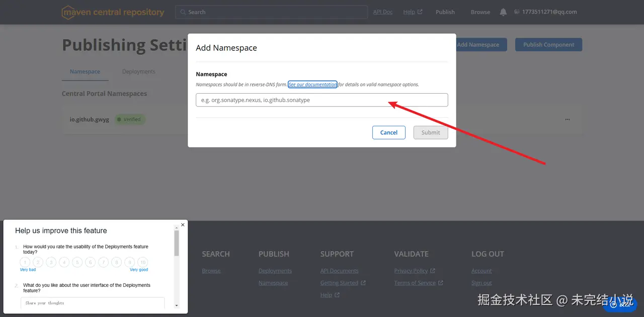Image resolution: width=644 pixels, height=317 pixels.
Task: Select rating 8 in usability survey
Action: pos(116,262)
